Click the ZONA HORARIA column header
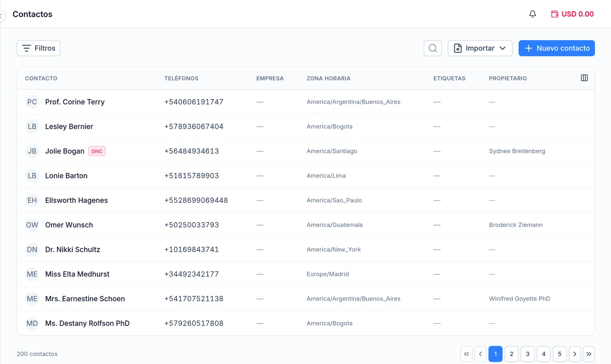 click(x=329, y=79)
